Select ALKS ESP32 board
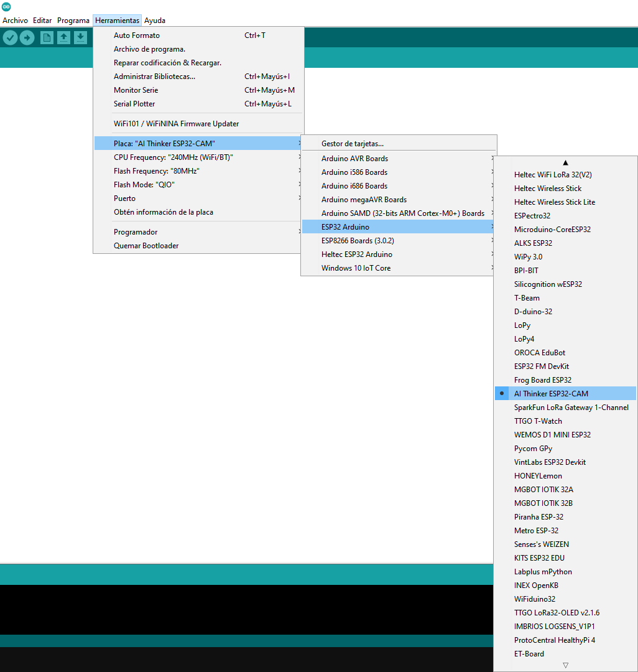This screenshot has width=638, height=672. (565, 243)
